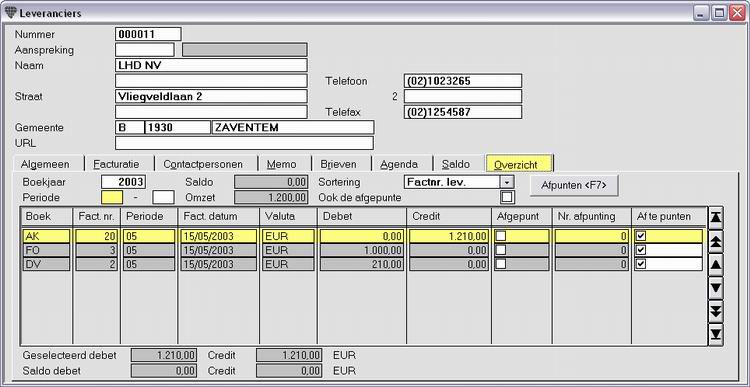Image resolution: width=750 pixels, height=387 pixels.
Task: Click the debet value 1.000,00 in FO row
Action: coord(362,250)
